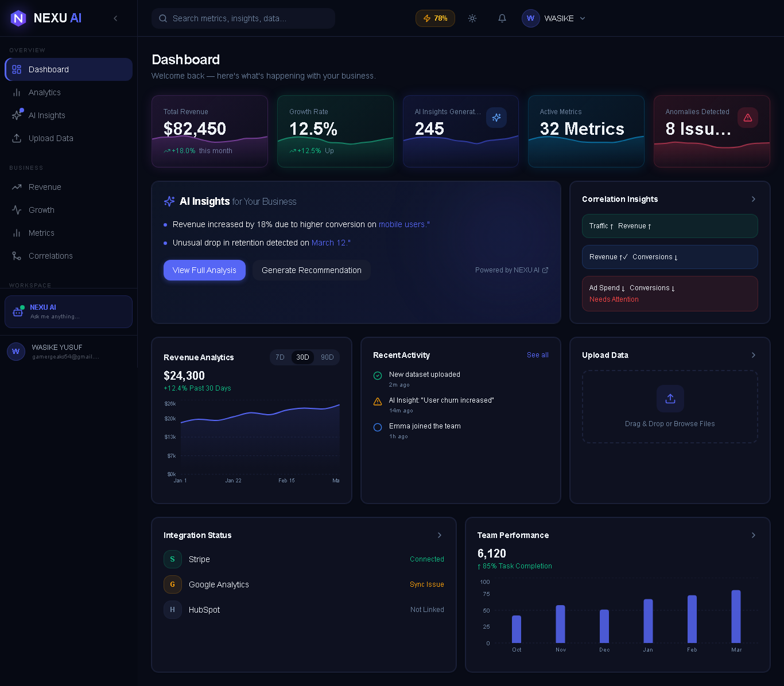Open Dashboard in the sidebar
784x686 pixels.
click(69, 69)
